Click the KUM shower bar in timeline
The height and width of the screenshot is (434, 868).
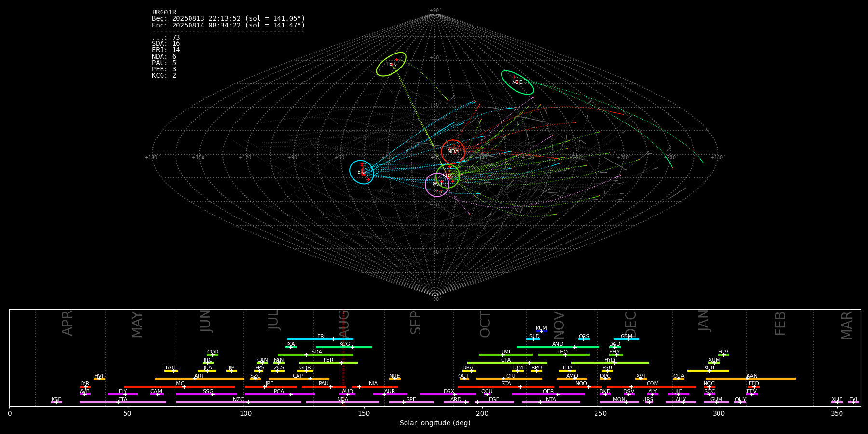542,331
